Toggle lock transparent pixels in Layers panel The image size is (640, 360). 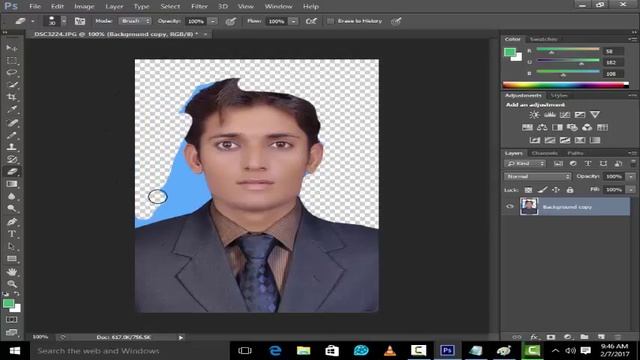pos(528,190)
